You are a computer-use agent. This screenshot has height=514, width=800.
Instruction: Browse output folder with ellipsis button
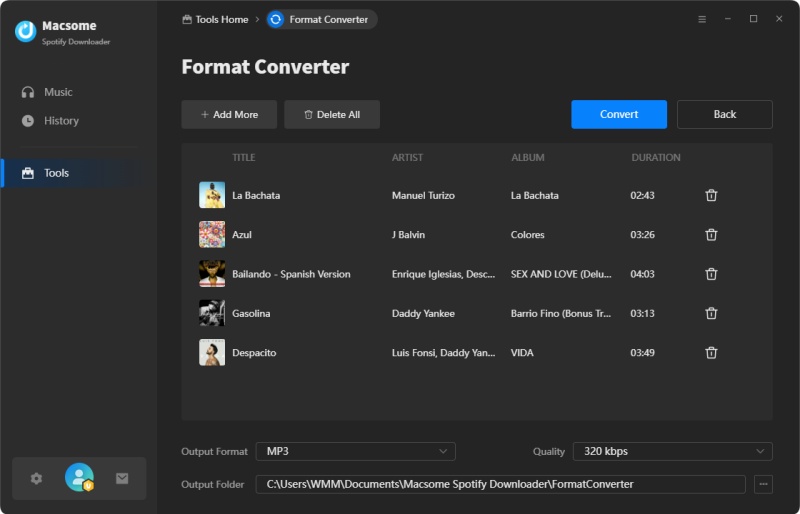pos(763,484)
